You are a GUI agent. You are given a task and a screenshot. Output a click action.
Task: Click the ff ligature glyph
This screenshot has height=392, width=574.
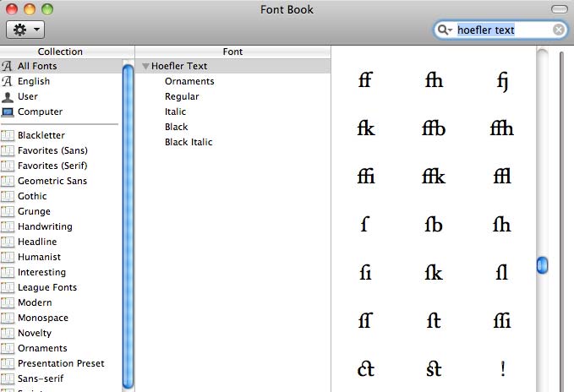365,80
